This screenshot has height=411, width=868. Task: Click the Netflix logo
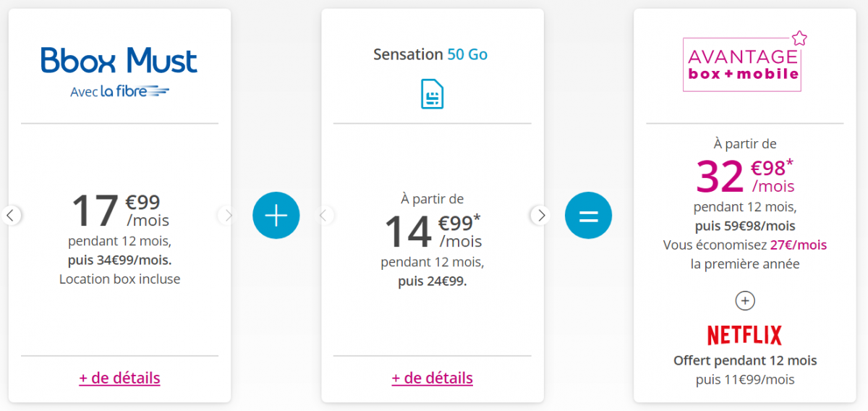click(x=744, y=335)
